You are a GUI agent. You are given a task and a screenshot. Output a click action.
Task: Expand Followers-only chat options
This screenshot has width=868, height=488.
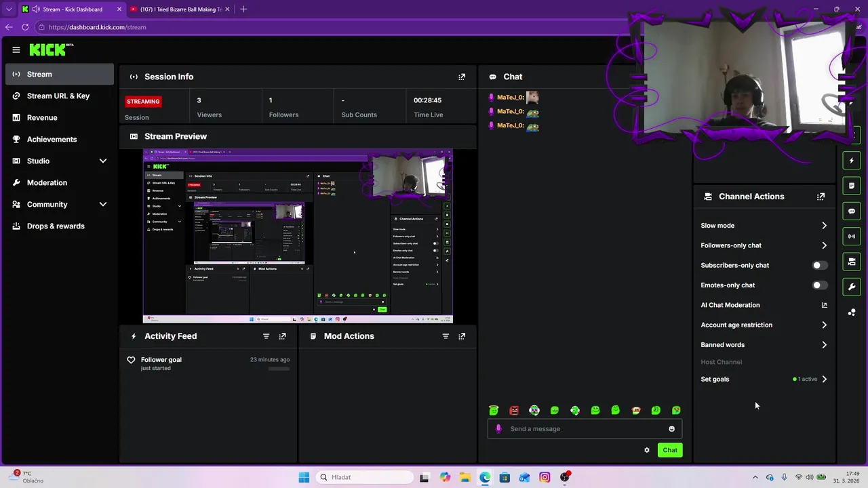[x=824, y=245]
